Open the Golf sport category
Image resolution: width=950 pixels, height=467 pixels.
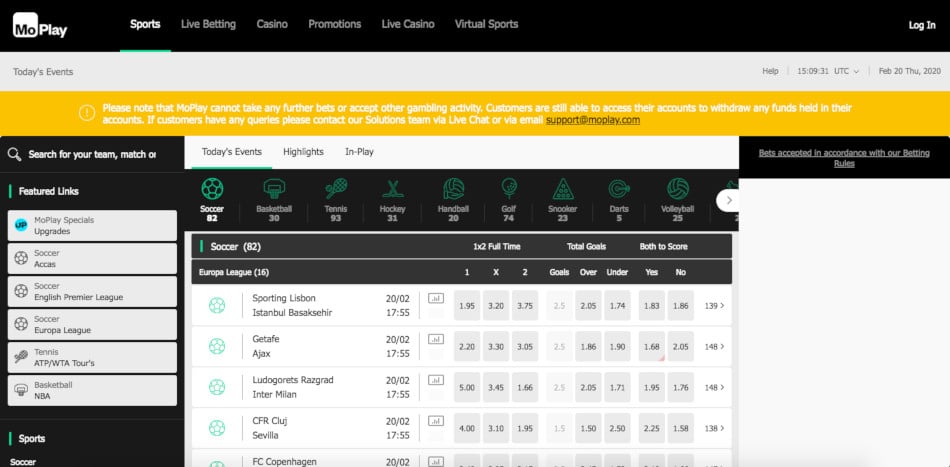509,190
